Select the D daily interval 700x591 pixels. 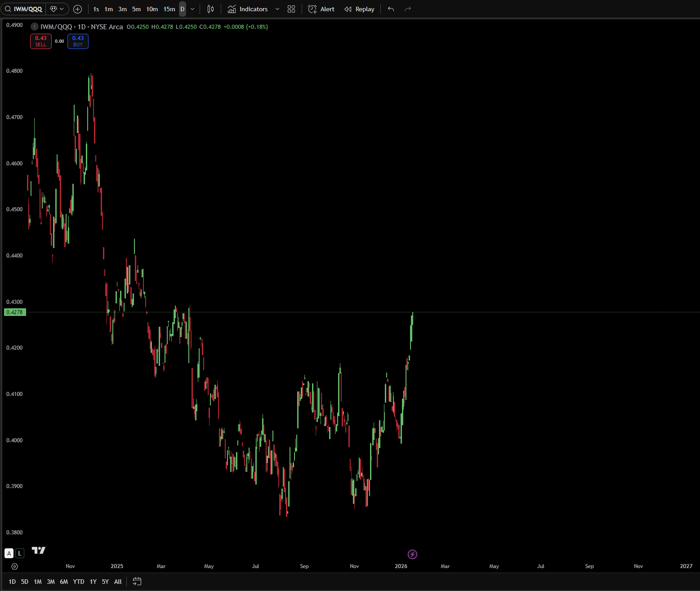click(183, 9)
